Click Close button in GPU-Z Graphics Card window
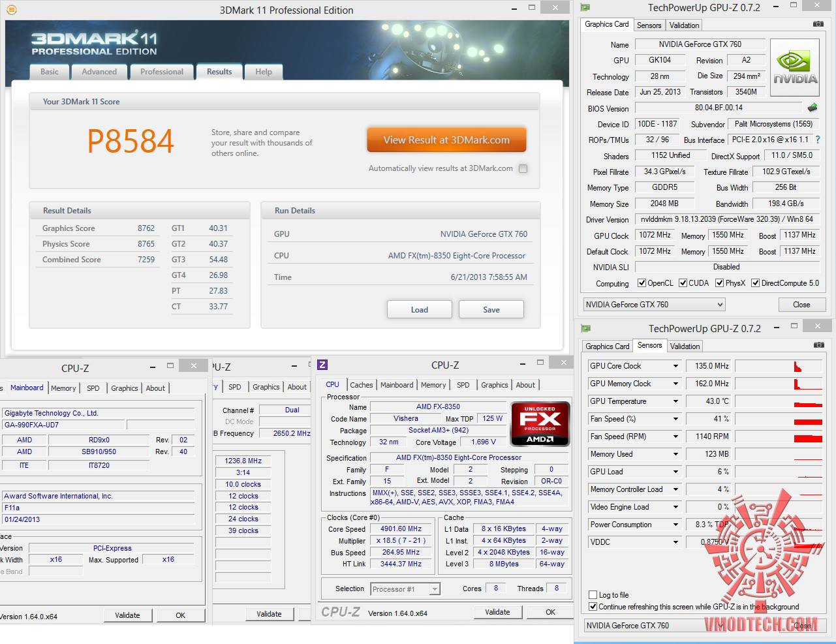 pos(801,305)
